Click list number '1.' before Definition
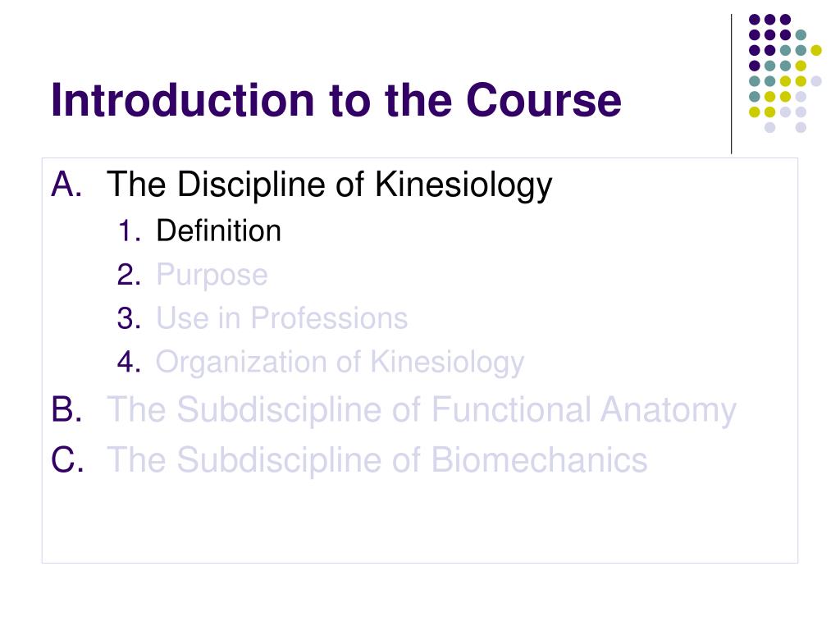The height and width of the screenshot is (630, 840). coord(130,231)
